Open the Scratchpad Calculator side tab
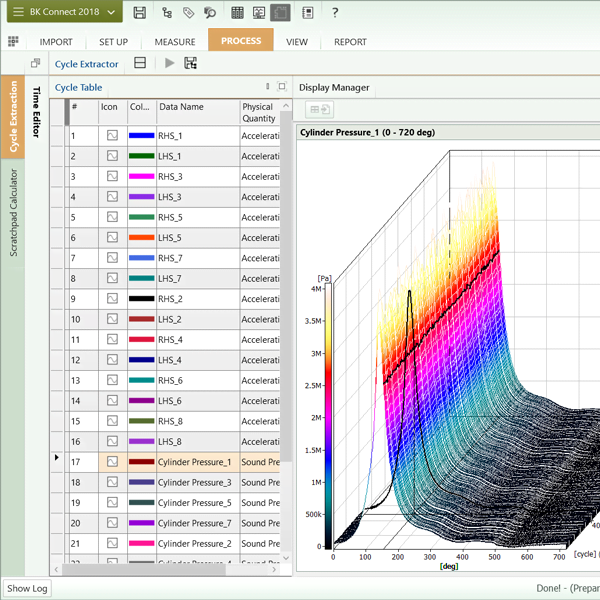This screenshot has height=600, width=600. [x=13, y=212]
